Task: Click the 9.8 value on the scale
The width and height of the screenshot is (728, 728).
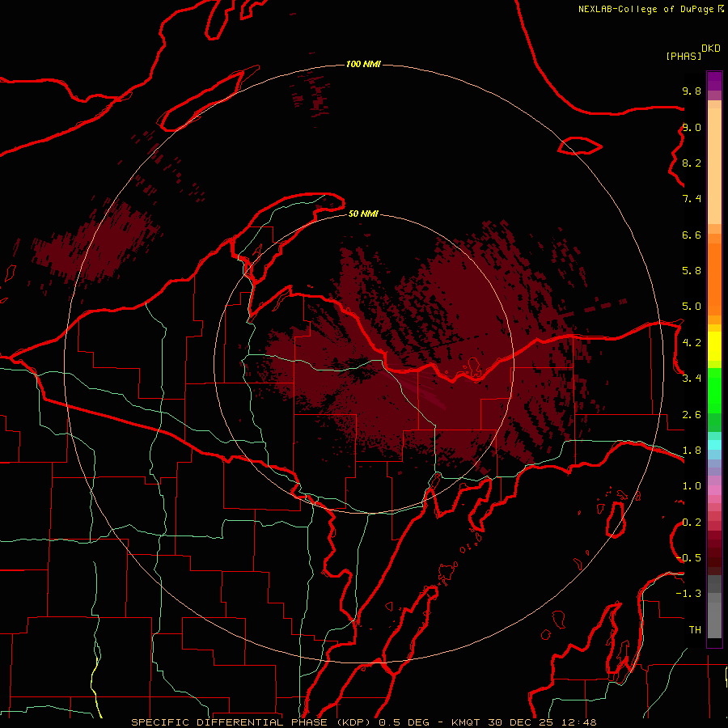Action: point(692,91)
